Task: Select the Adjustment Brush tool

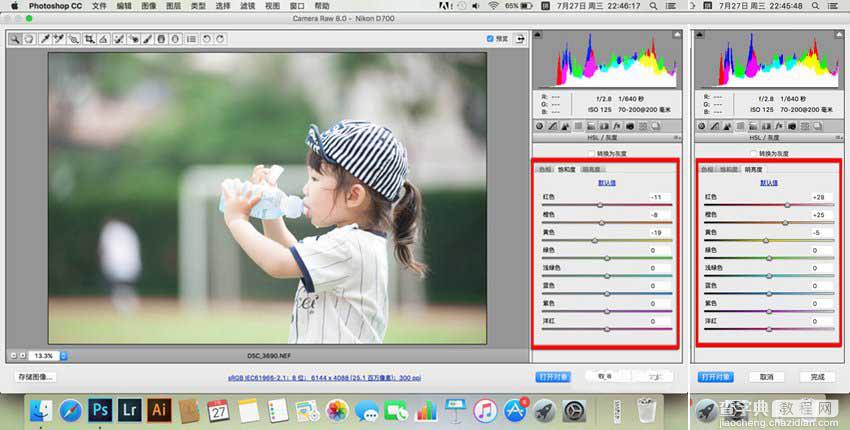Action: point(147,39)
